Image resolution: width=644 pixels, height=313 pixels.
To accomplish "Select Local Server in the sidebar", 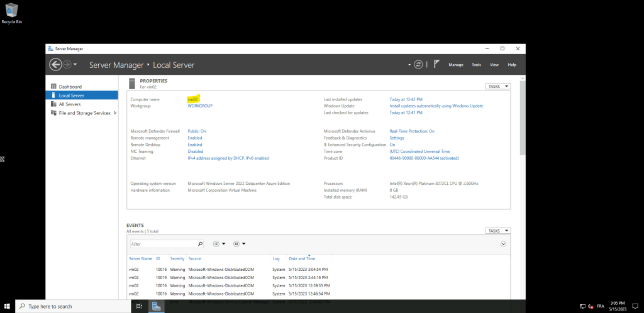I will click(x=82, y=95).
